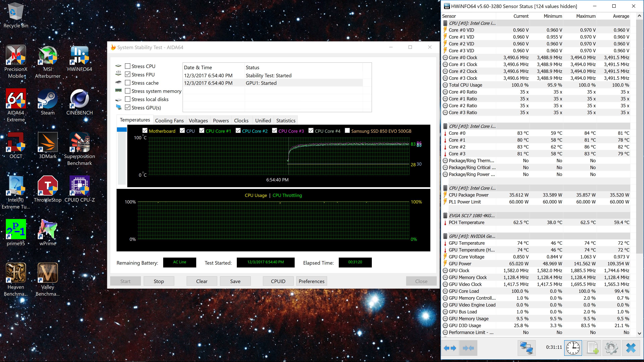Select the HWiNFO64 desktop shortcut
This screenshot has width=644, height=362.
click(x=79, y=58)
